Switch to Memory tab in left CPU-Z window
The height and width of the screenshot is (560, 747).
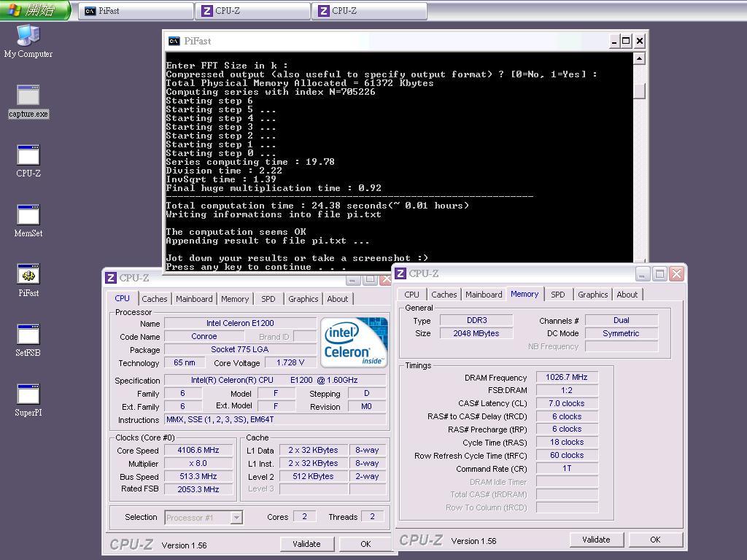(x=235, y=298)
